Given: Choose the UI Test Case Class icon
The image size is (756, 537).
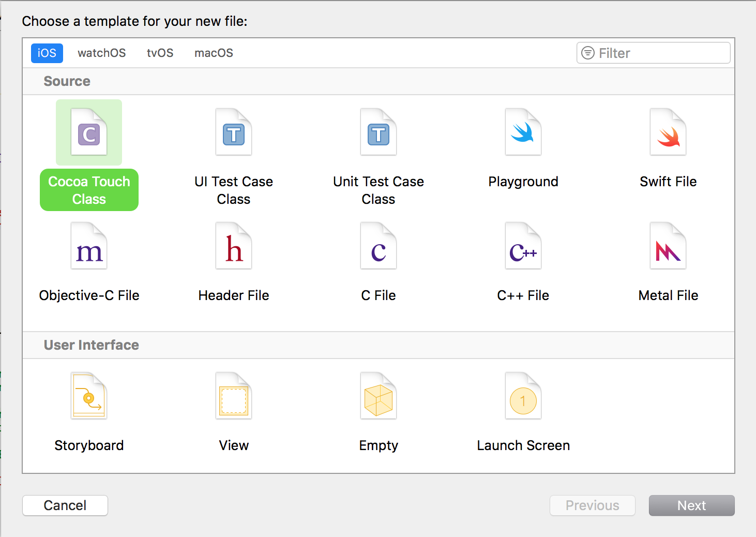Looking at the screenshot, I should [234, 132].
